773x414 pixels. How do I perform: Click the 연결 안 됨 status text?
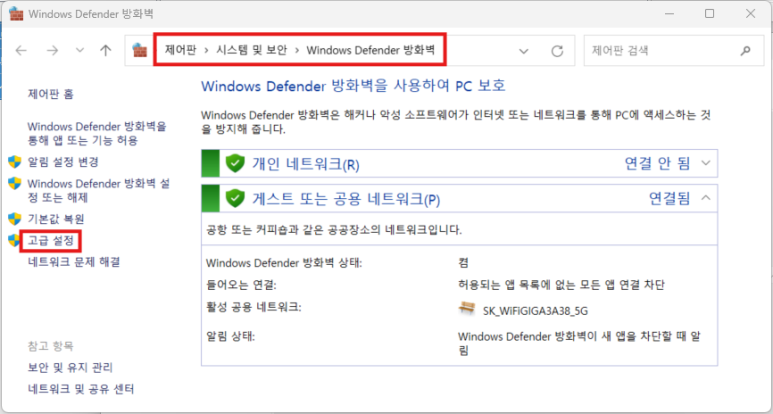[657, 164]
